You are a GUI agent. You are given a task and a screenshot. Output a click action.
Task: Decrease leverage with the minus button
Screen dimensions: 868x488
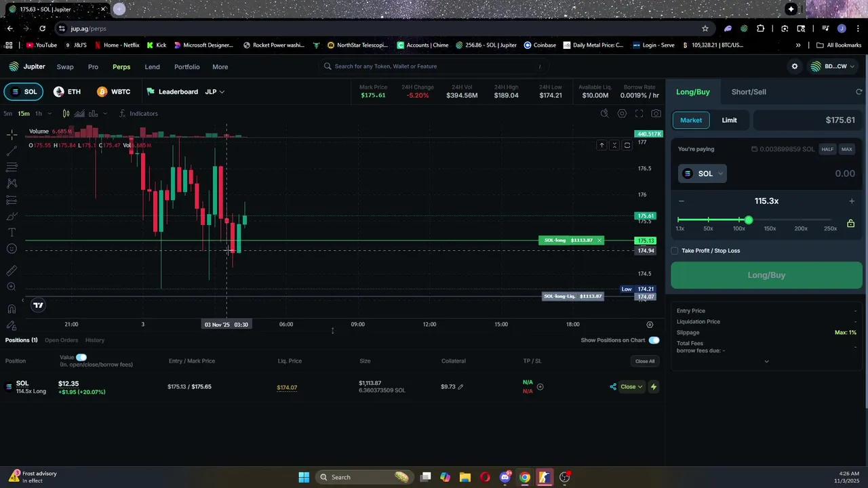682,201
